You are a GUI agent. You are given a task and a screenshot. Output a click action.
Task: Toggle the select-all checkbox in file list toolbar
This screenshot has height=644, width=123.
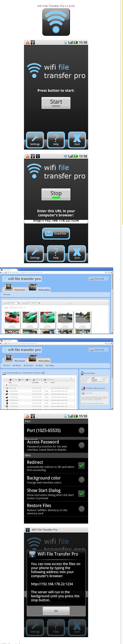(4, 380)
